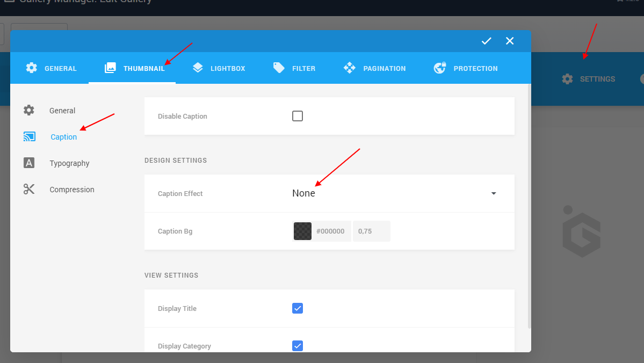This screenshot has width=644, height=363.
Task: Click the checkmark save icon in dialog header
Action: [x=486, y=41]
